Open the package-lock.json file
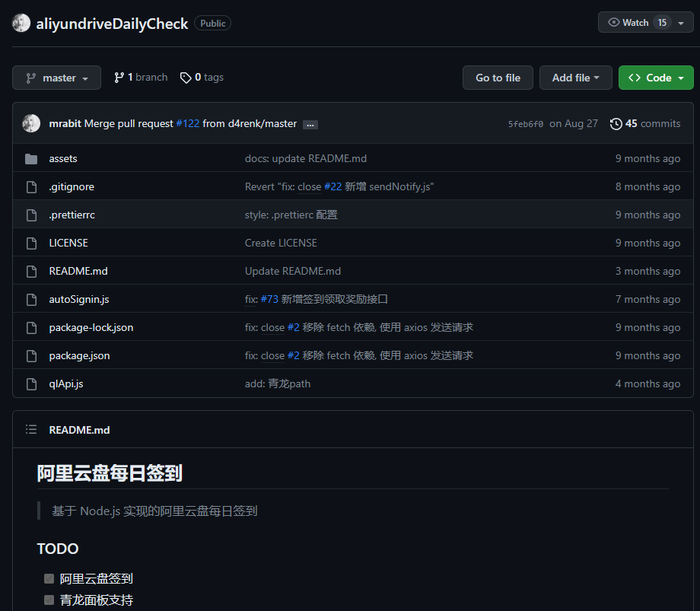The width and height of the screenshot is (700, 611). click(x=91, y=328)
